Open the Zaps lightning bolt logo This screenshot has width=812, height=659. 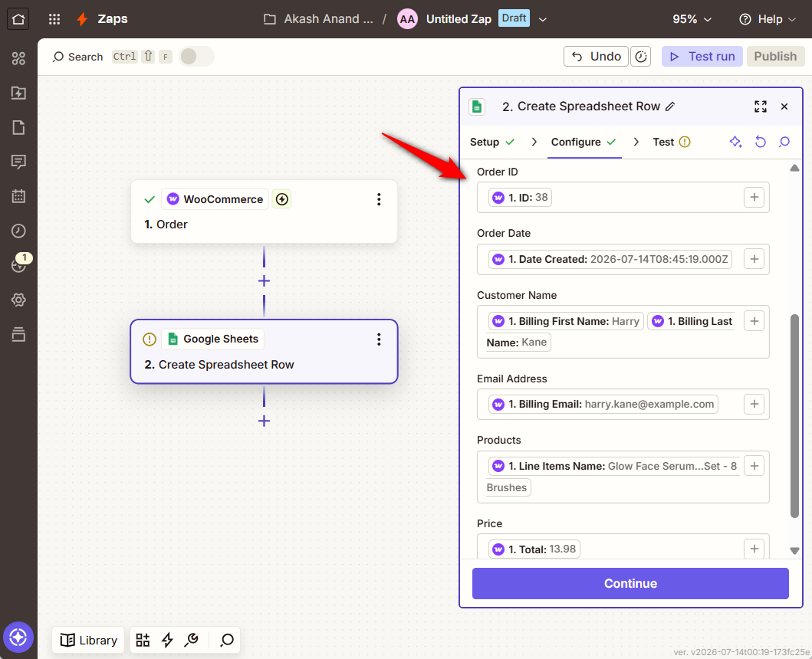pos(82,19)
